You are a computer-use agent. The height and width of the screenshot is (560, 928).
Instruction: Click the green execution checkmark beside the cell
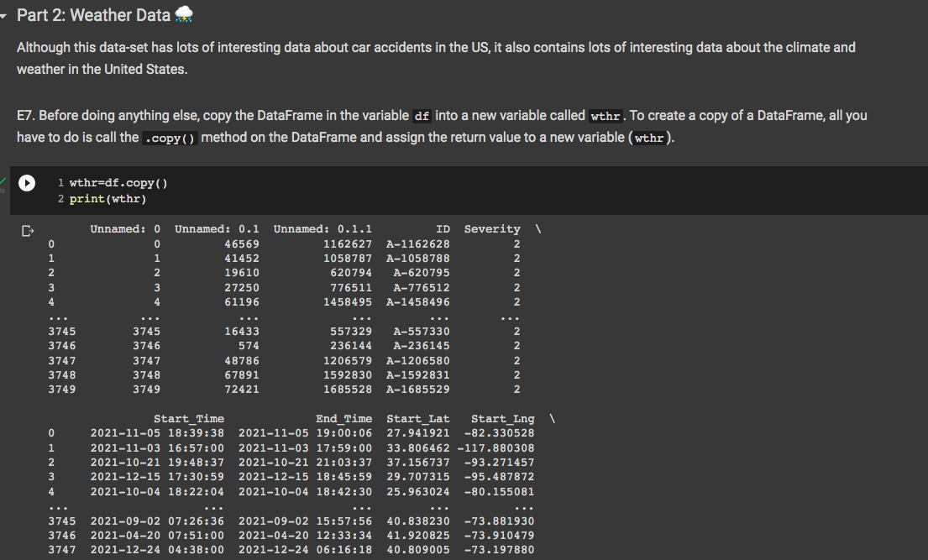click(4, 179)
